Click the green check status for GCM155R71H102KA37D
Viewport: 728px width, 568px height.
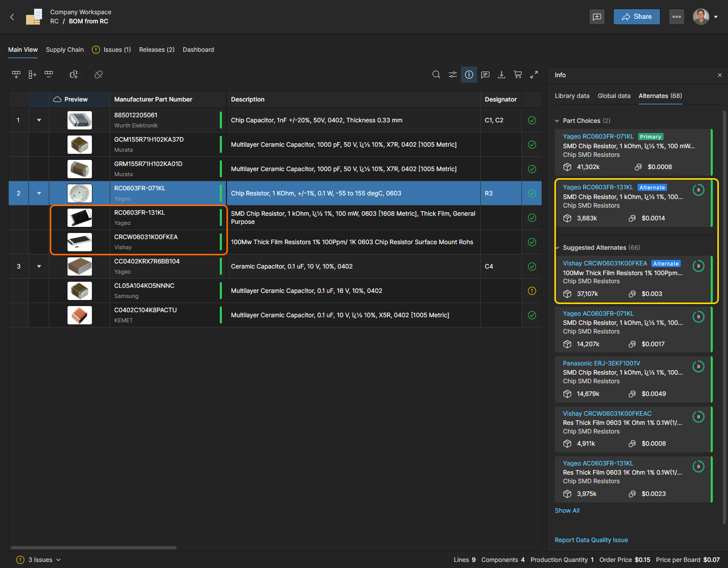[x=532, y=145]
